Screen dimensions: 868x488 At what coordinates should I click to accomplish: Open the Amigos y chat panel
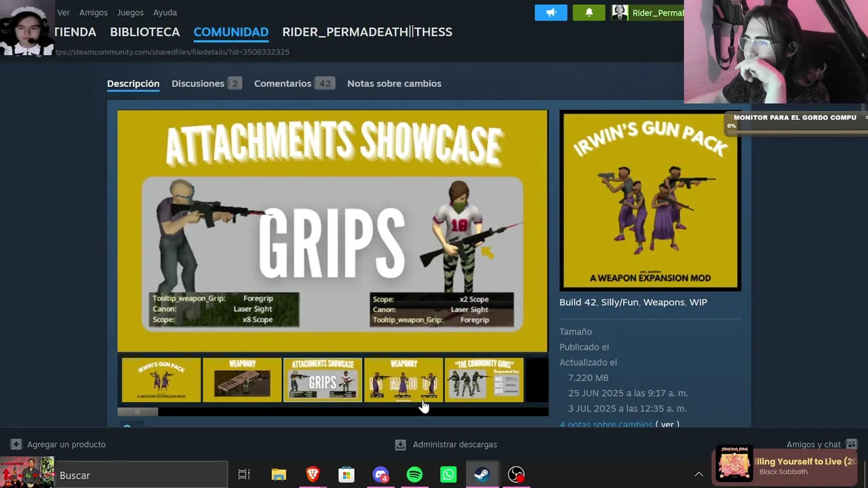(x=823, y=445)
